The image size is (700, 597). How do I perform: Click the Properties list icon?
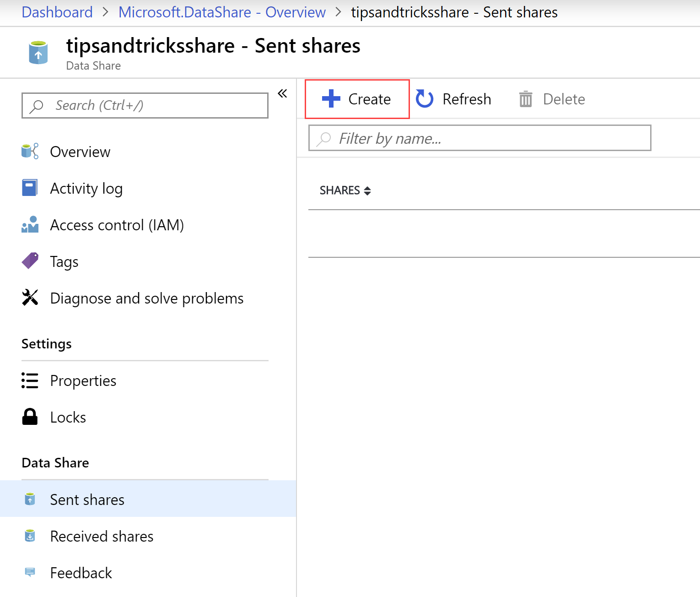(30, 380)
